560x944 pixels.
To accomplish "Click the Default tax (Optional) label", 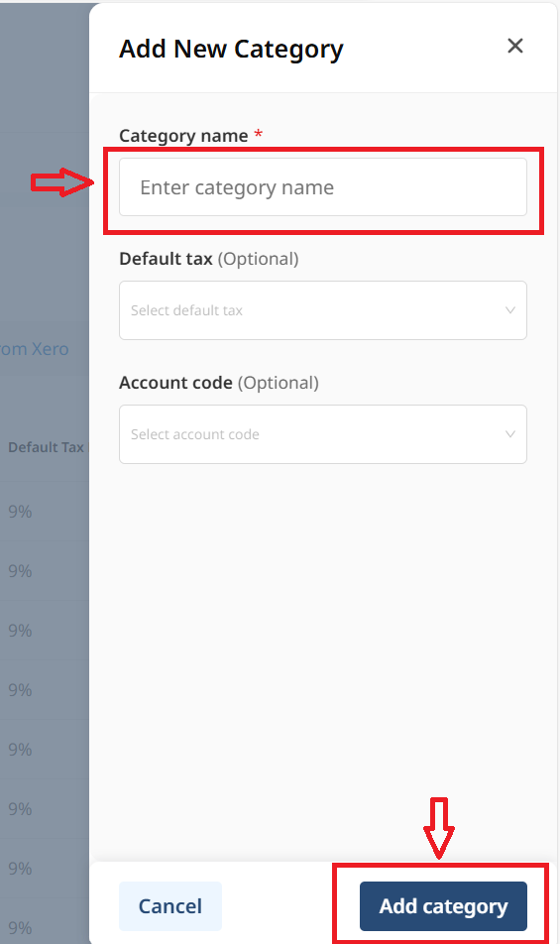I will click(x=209, y=259).
